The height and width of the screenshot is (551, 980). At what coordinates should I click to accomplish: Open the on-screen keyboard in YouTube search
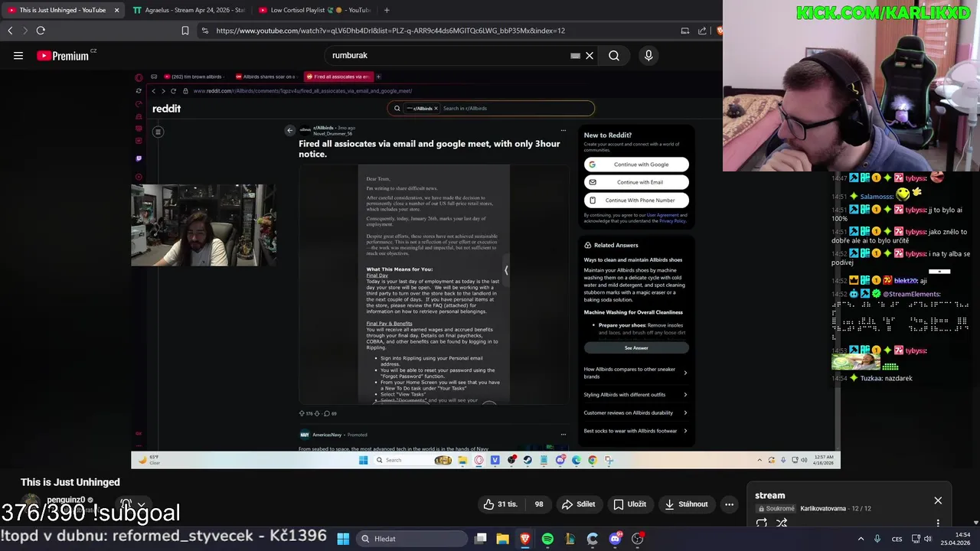(x=575, y=56)
